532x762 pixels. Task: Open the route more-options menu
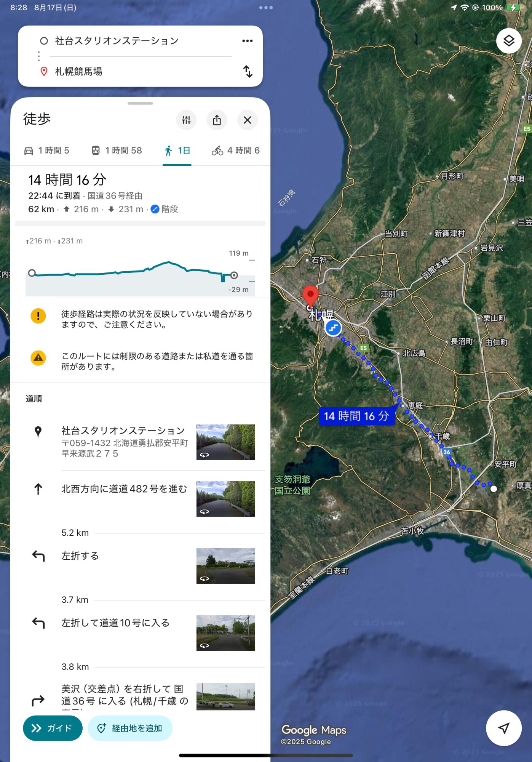(x=248, y=41)
